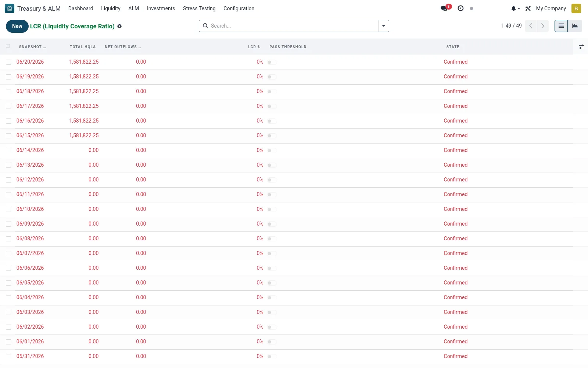Open the 06/15/2026 snapshot record
This screenshot has width=588, height=368.
tap(30, 135)
